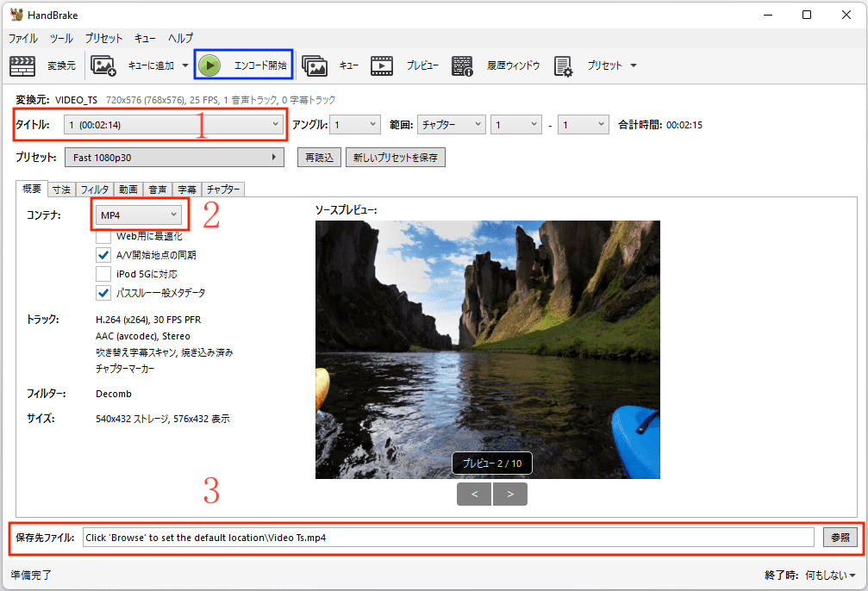Open the ファイル menu
This screenshot has height=591, width=868.
tap(22, 38)
